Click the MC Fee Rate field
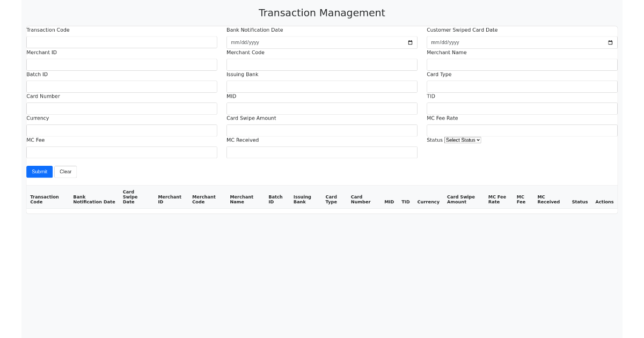644x338 pixels. 522,130
